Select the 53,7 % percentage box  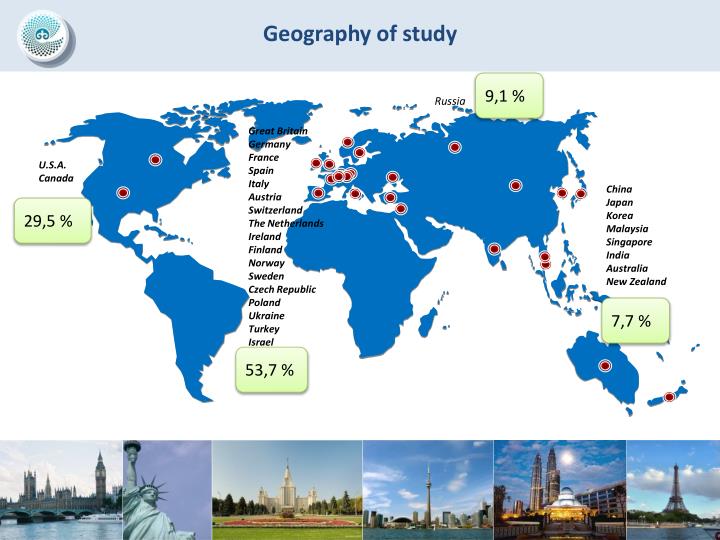pos(271,370)
